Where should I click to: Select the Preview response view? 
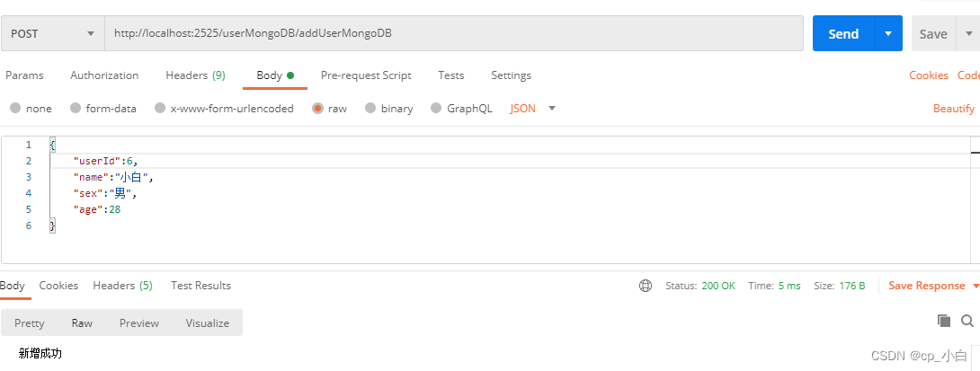(x=139, y=322)
